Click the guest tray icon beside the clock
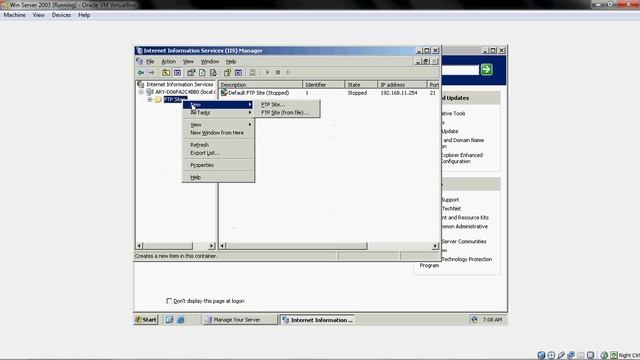The height and width of the screenshot is (360, 640). [x=474, y=320]
